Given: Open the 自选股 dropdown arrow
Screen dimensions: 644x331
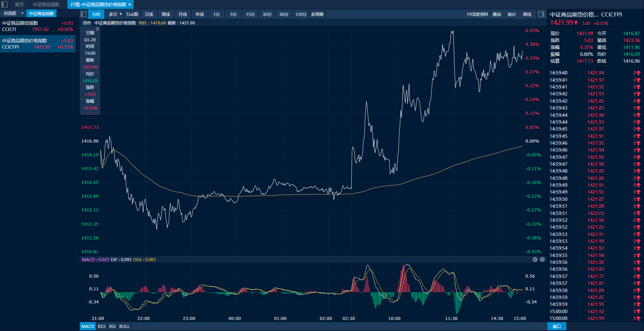Looking at the screenshot, I should tap(22, 13).
